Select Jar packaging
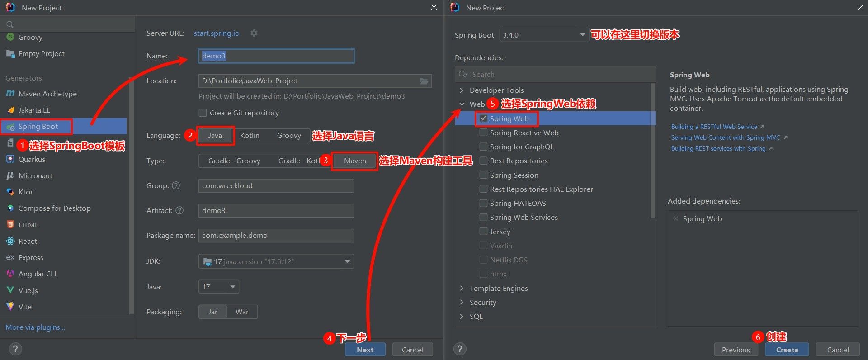868x360 pixels. coord(213,312)
